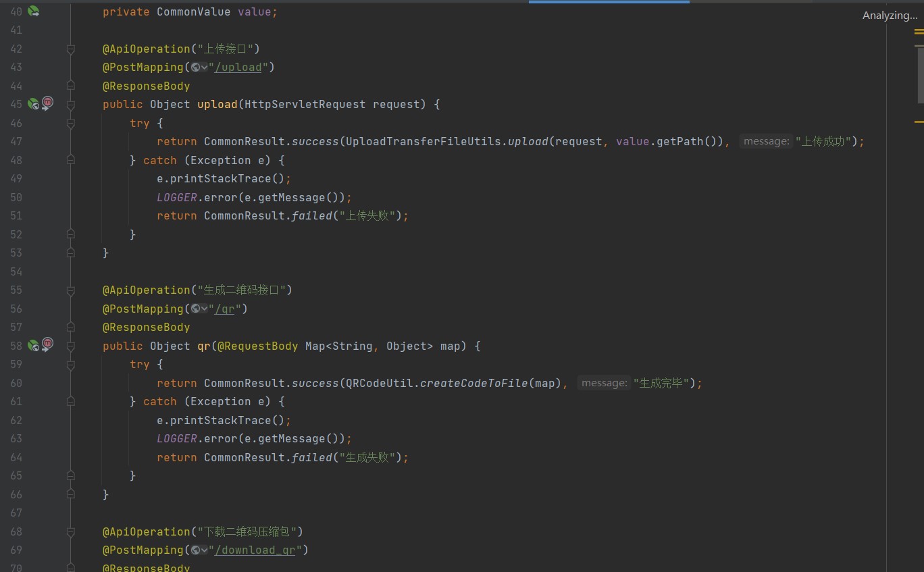Click LOGGER on line 50
Screen dimensions: 924x572
pos(177,197)
